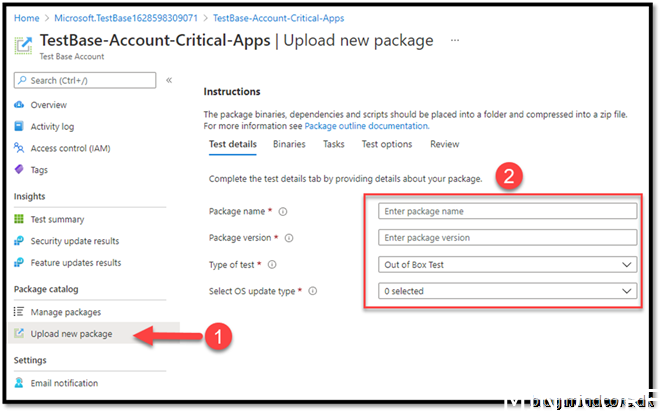Open the ellipsis more options menu

[455, 40]
